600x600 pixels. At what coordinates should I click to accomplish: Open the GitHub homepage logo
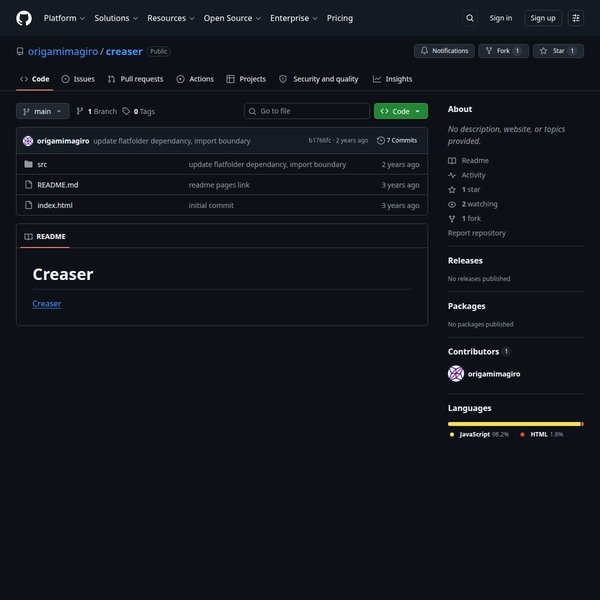(x=24, y=18)
